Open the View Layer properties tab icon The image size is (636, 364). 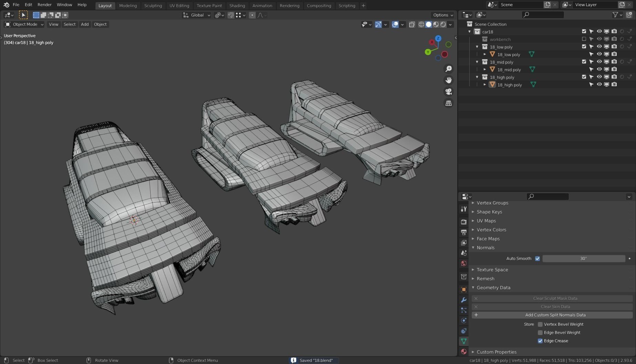(464, 243)
